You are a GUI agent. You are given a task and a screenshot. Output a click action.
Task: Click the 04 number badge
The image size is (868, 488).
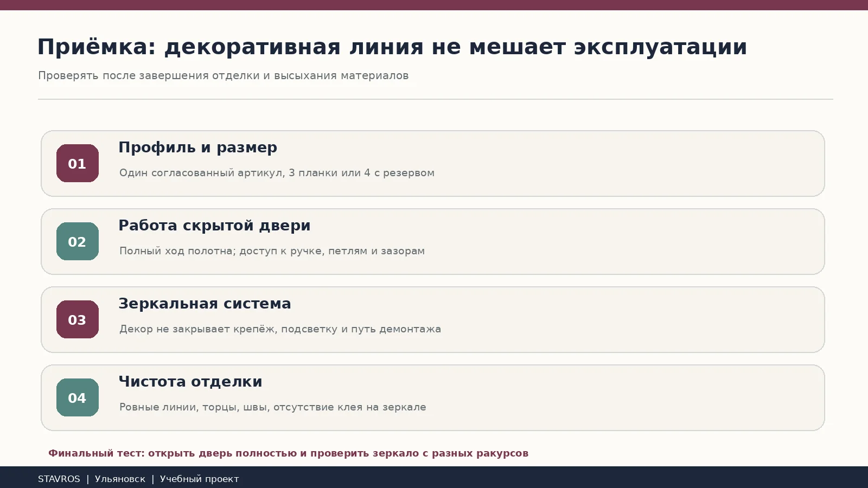click(78, 397)
